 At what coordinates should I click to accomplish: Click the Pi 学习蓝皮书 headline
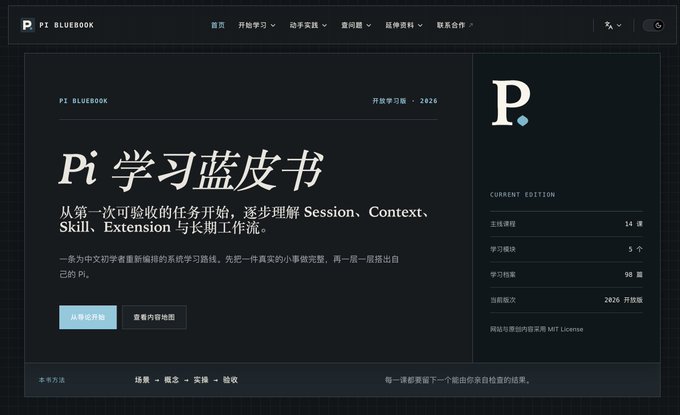point(191,170)
